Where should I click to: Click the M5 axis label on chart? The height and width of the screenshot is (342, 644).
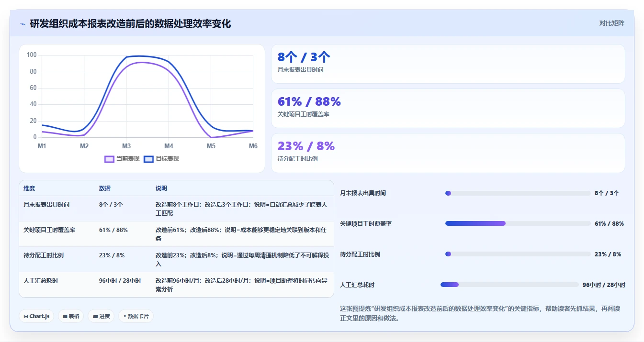coord(211,146)
